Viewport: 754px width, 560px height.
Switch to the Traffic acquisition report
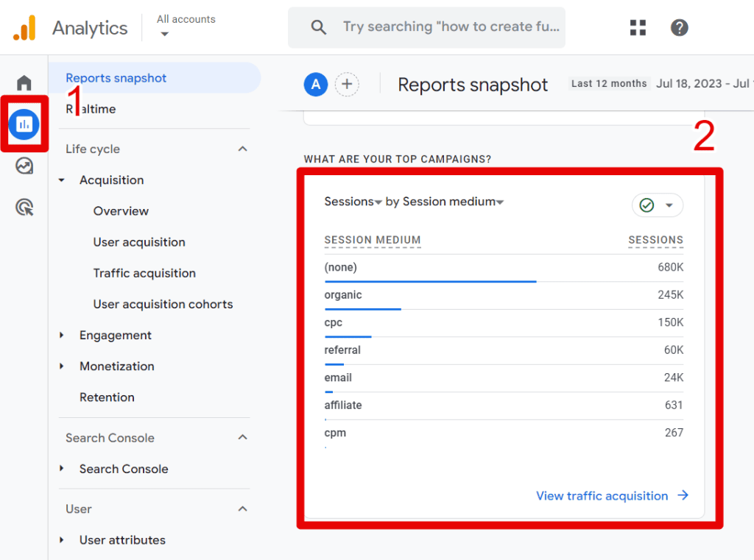[144, 273]
